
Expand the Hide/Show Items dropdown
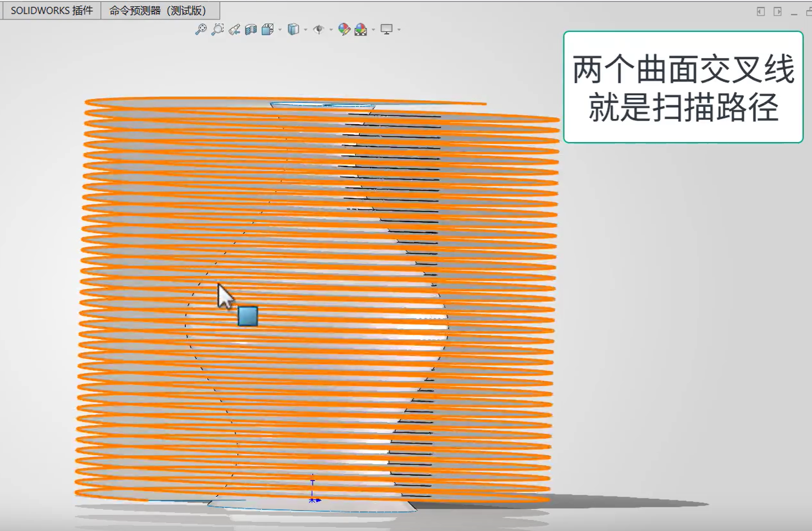[x=331, y=30]
